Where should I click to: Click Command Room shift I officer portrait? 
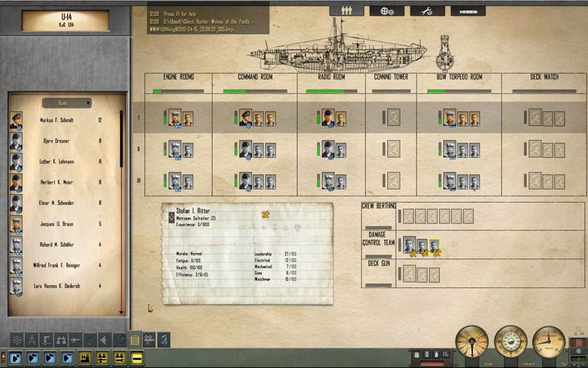[x=246, y=118]
